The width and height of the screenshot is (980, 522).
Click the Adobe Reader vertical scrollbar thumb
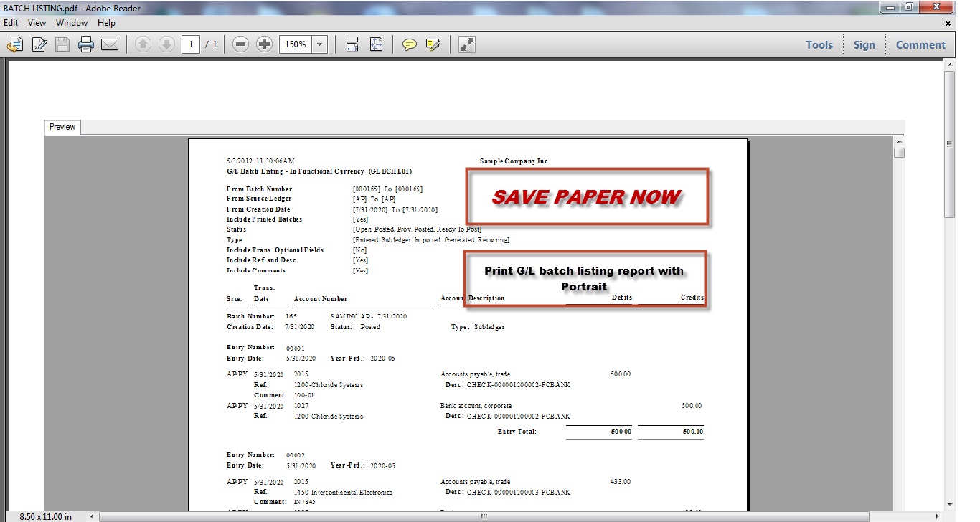click(x=950, y=143)
